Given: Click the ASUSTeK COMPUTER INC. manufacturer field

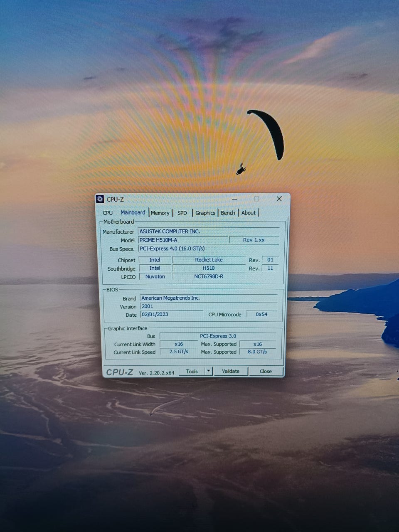Looking at the screenshot, I should coord(209,232).
